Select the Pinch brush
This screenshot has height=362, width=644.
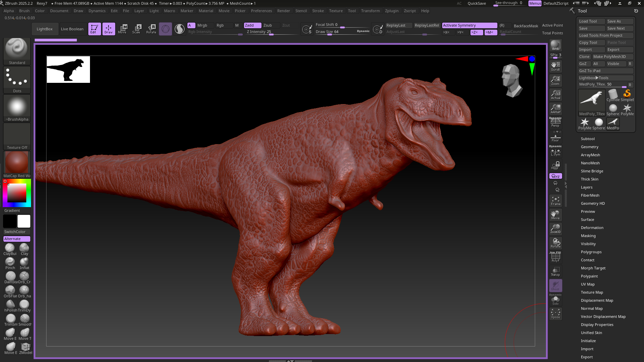(x=10, y=264)
